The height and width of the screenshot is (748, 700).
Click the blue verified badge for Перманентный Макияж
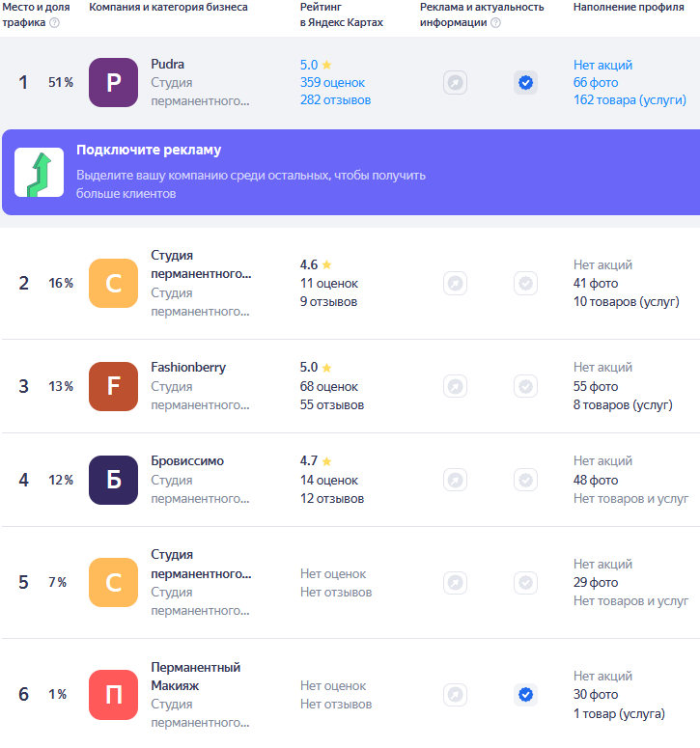525,694
